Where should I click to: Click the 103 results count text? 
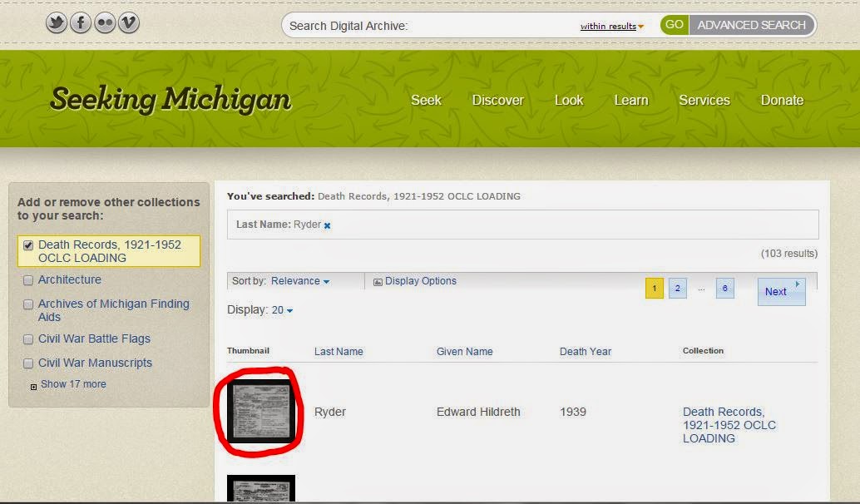788,254
